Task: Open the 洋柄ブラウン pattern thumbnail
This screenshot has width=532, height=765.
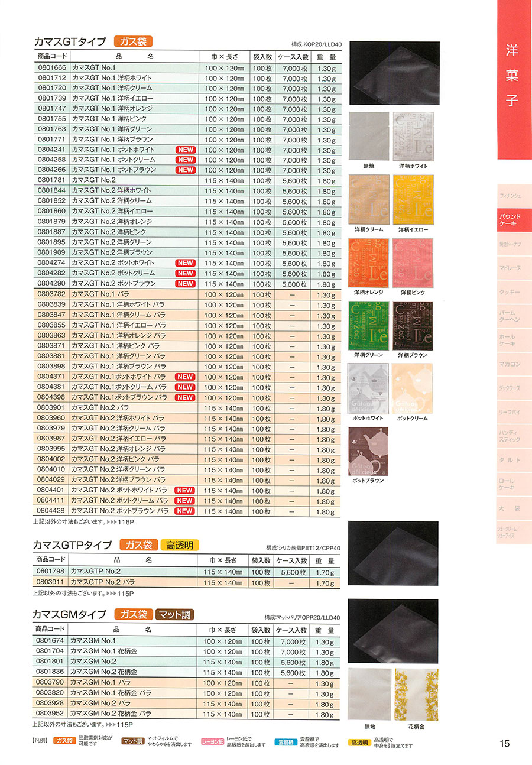Action: click(x=413, y=325)
